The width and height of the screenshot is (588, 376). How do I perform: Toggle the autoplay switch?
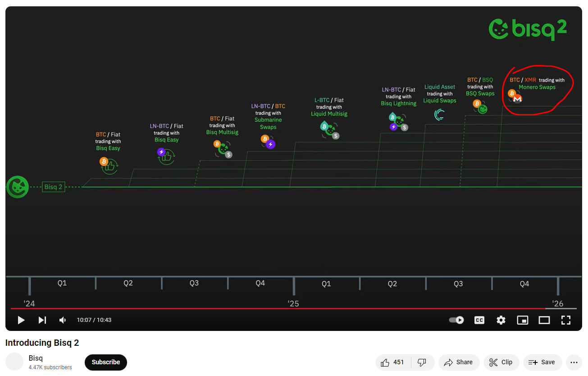coord(456,320)
